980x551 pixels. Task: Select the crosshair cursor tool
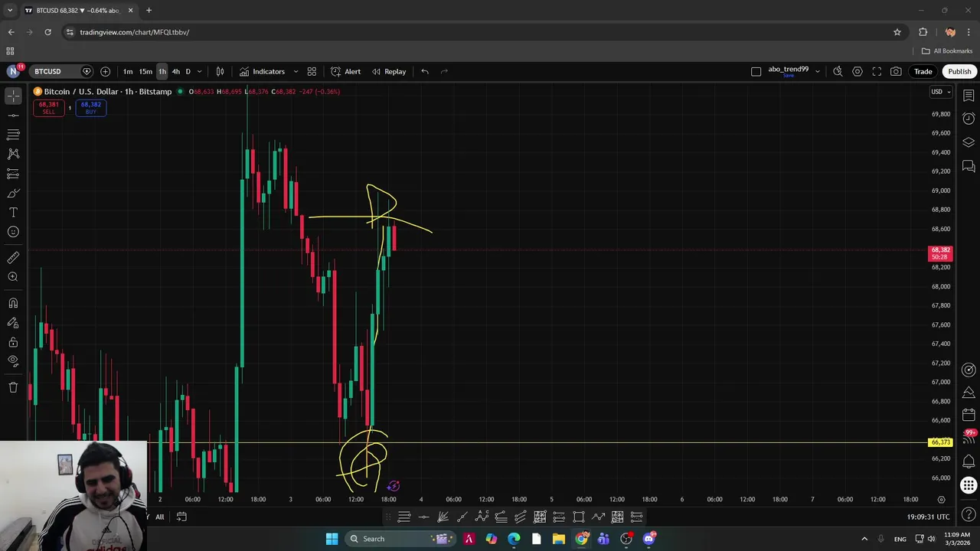pos(13,96)
